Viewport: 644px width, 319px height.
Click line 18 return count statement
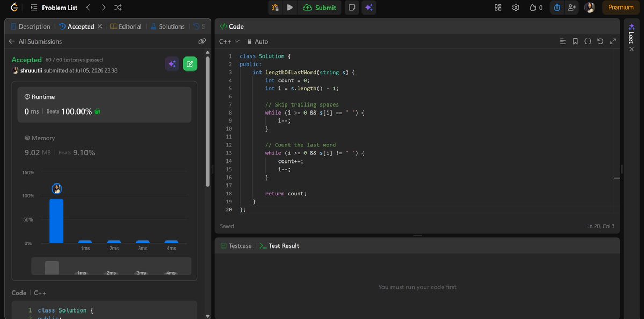click(286, 194)
